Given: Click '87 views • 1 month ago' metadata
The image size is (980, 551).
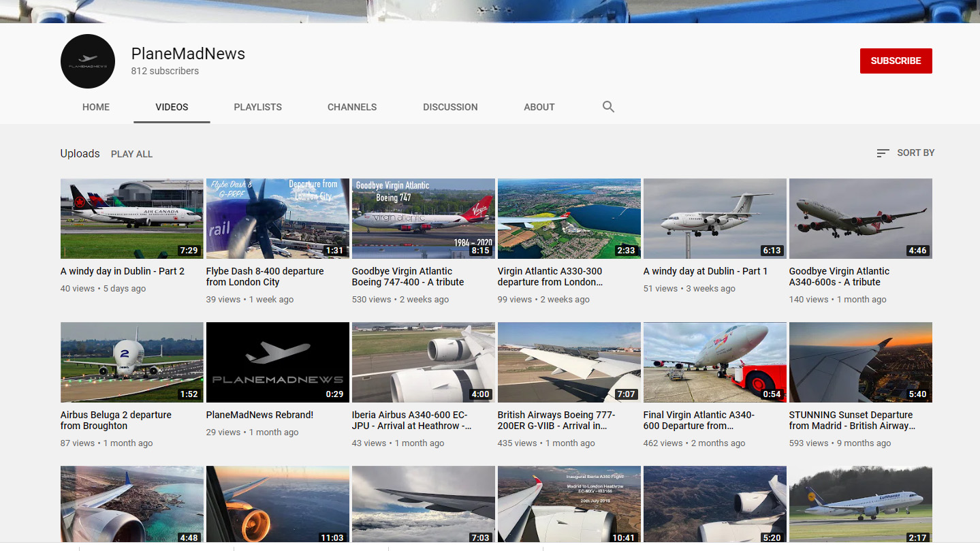Looking at the screenshot, I should [x=106, y=443].
